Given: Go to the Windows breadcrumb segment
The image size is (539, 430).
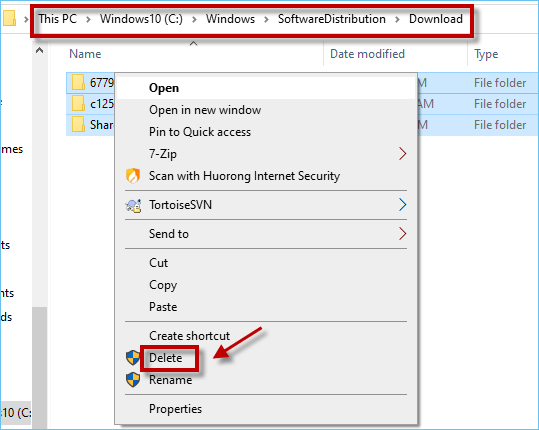Looking at the screenshot, I should 230,19.
